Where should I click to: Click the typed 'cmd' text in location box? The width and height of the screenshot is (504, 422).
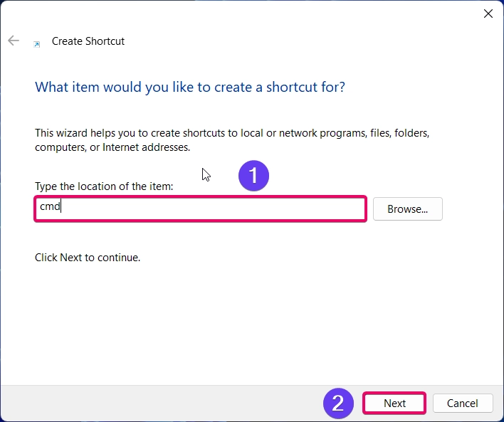click(x=50, y=206)
